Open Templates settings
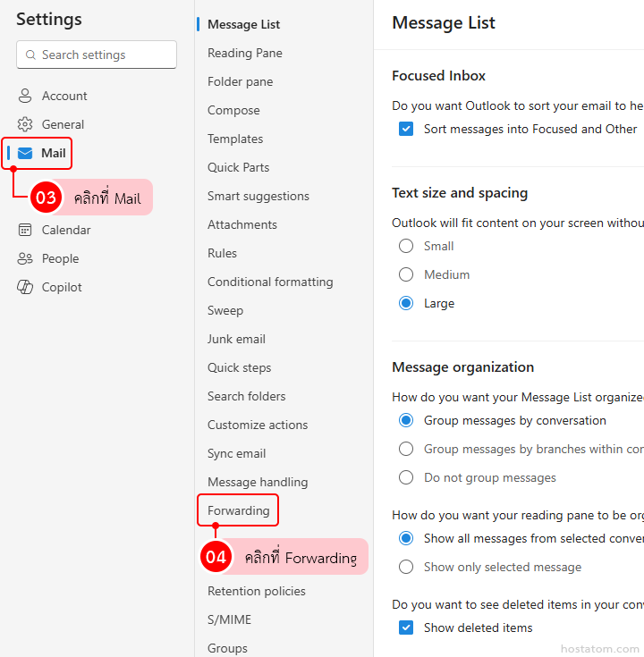Image resolution: width=644 pixels, height=657 pixels. 235,139
